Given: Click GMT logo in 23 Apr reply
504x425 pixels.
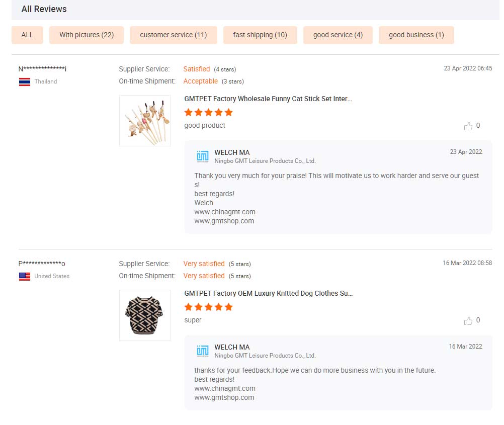Looking at the screenshot, I should click(202, 156).
